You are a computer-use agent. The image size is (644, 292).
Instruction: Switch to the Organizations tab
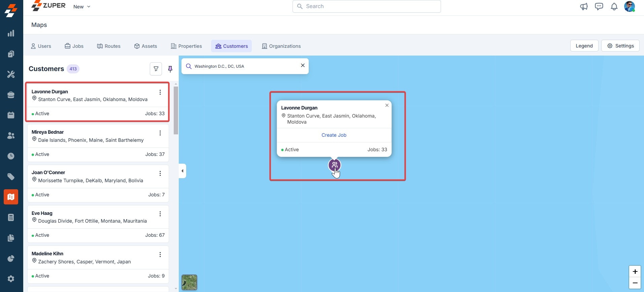tap(281, 46)
